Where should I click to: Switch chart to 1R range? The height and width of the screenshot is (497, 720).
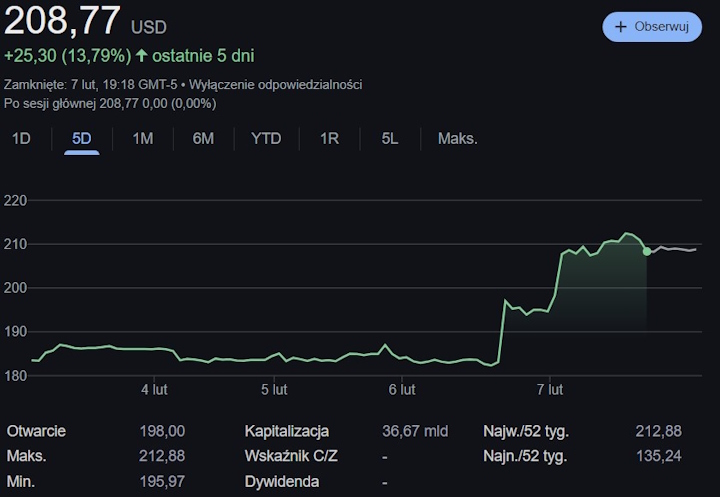point(329,139)
